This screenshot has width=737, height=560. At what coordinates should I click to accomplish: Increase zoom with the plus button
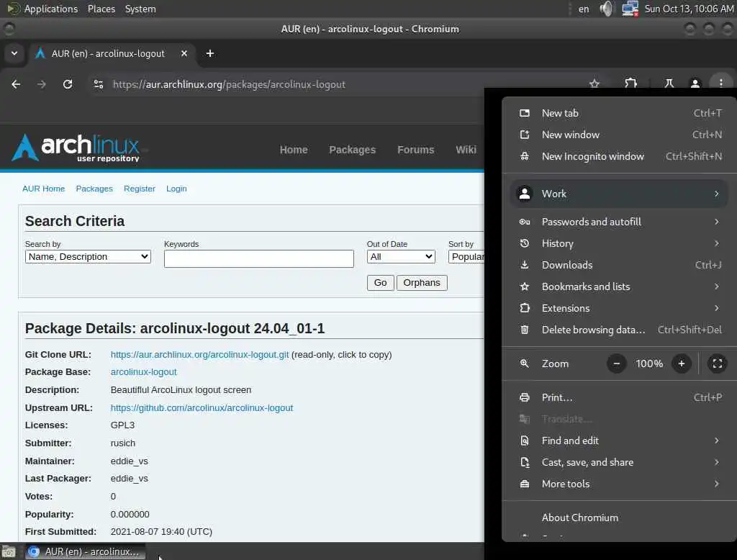coord(682,363)
